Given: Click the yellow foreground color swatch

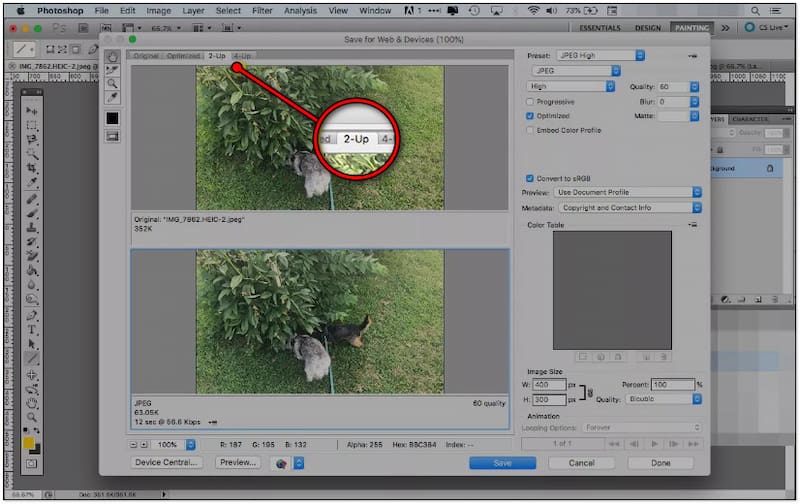Looking at the screenshot, I should point(29,443).
